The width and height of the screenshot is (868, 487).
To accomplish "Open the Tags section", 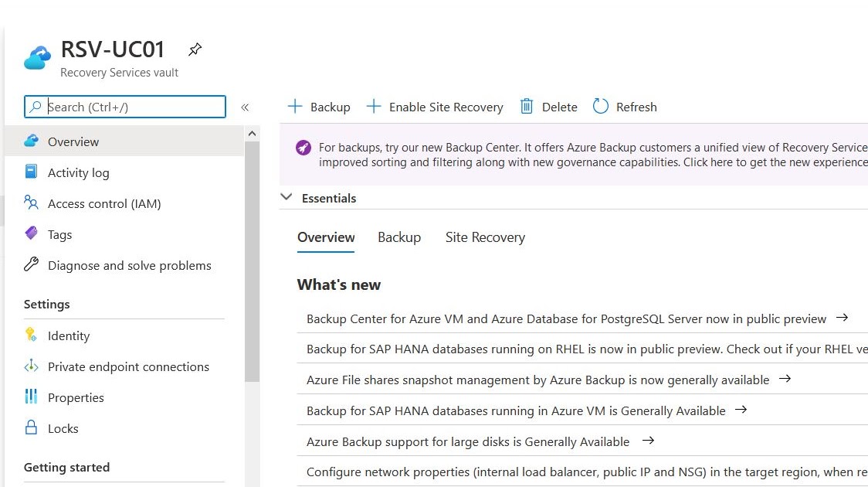I will (x=59, y=234).
